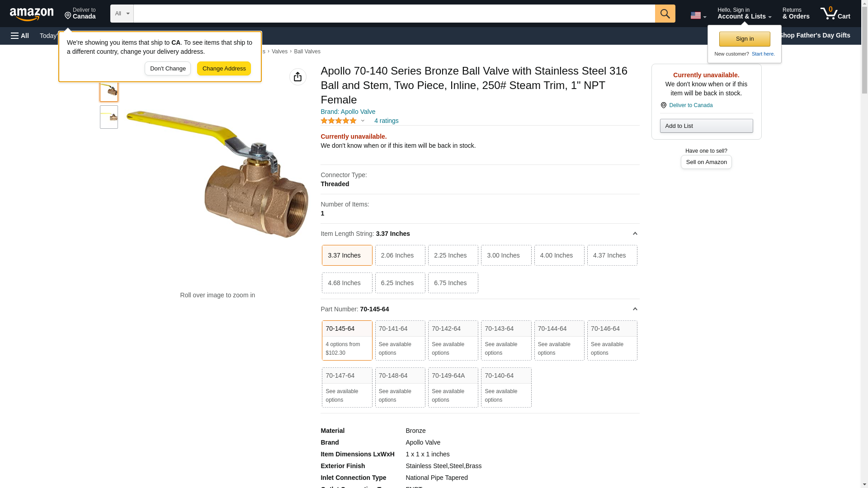The image size is (868, 488).
Task: Open the Account & Lists menu
Action: click(x=744, y=14)
